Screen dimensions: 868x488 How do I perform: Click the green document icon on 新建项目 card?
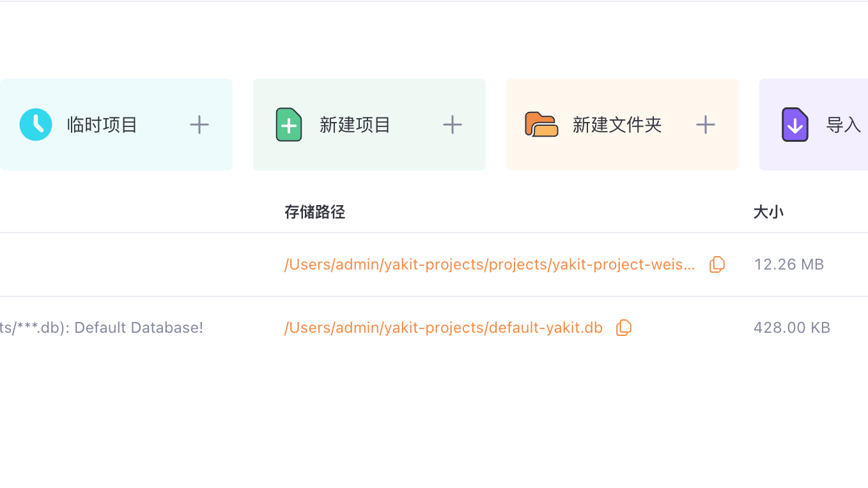[289, 125]
